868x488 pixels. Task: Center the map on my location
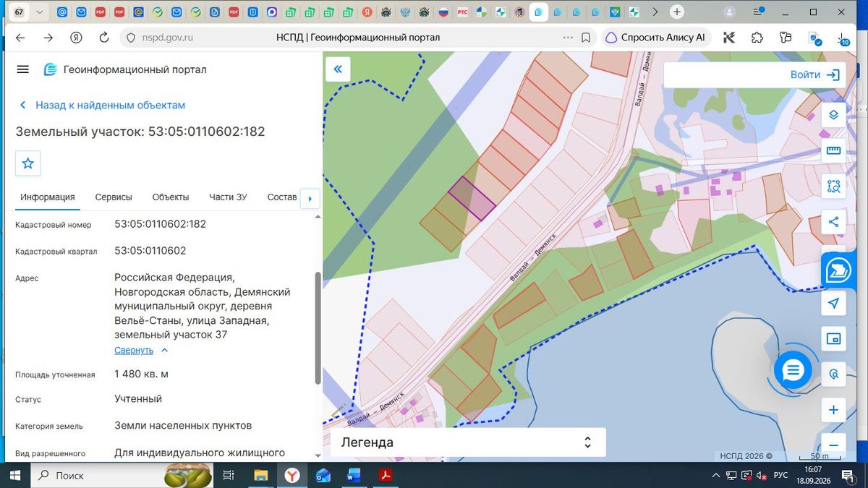833,303
